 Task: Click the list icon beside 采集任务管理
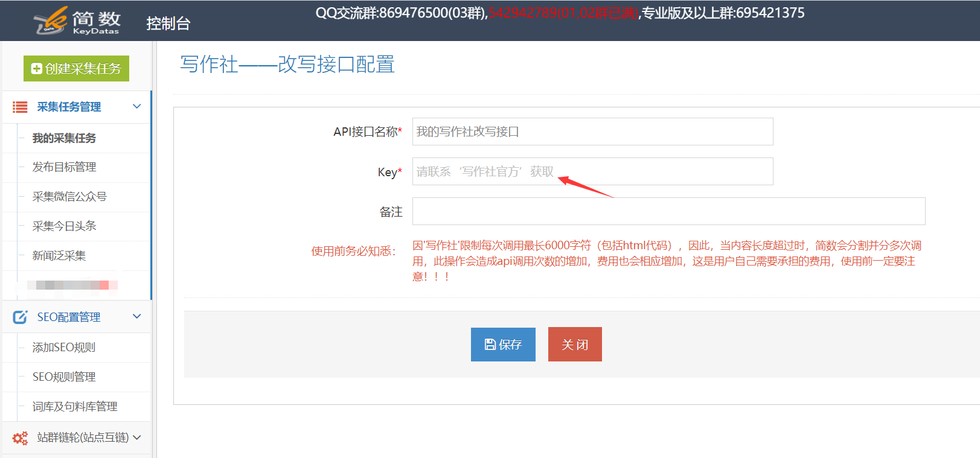coord(20,107)
